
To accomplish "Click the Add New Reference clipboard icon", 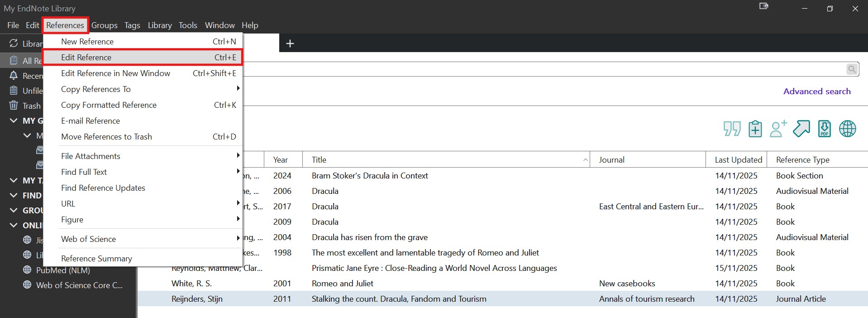I will [x=755, y=129].
